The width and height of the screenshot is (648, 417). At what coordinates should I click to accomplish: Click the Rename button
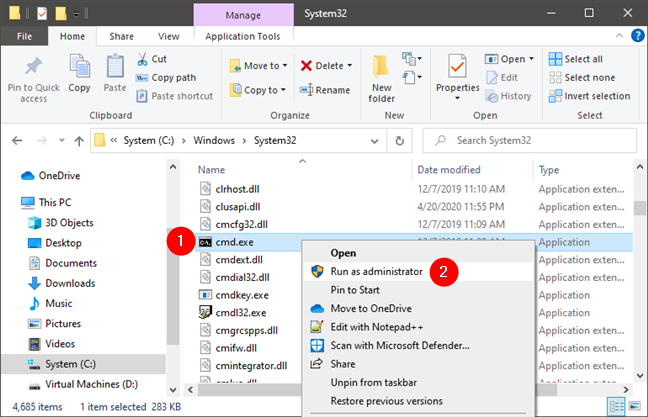(x=325, y=90)
